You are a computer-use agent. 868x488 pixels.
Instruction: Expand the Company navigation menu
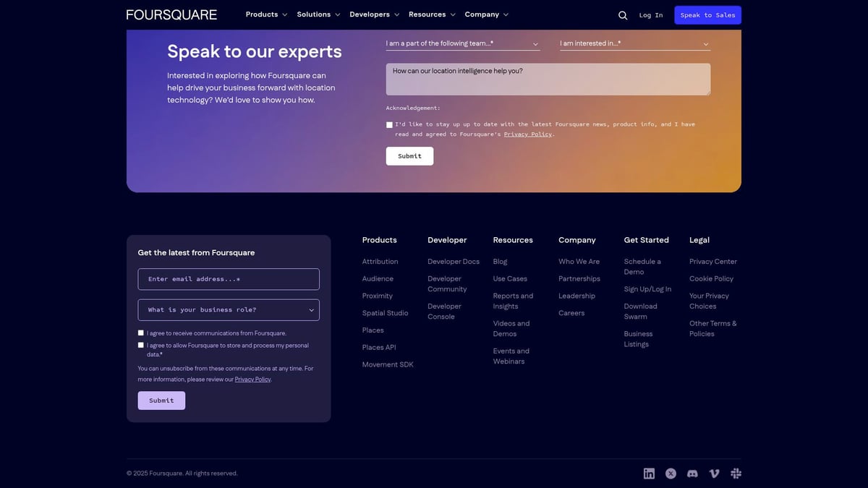pyautogui.click(x=487, y=14)
